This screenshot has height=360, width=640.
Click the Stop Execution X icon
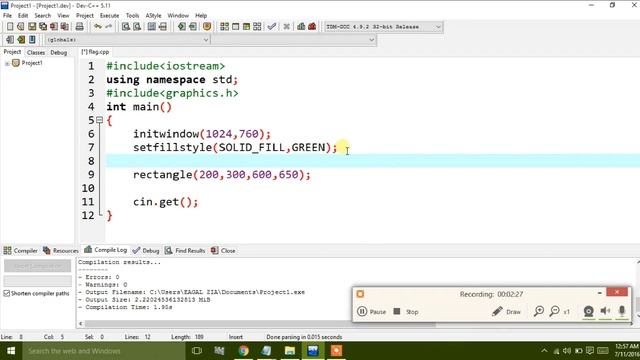coord(287,27)
